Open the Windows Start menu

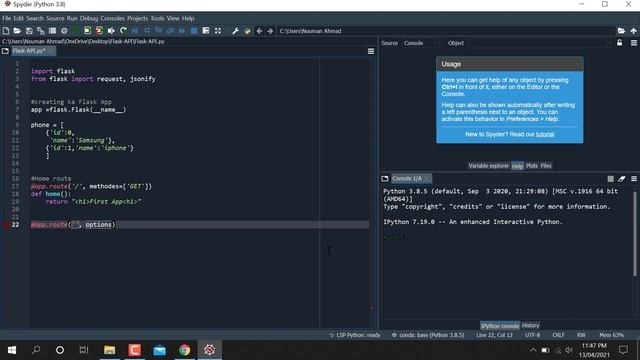(x=12, y=350)
